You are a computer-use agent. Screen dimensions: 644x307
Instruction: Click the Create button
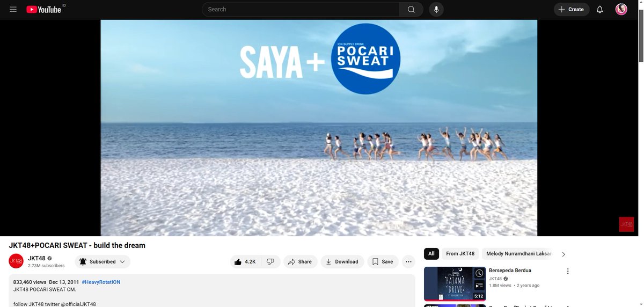(572, 10)
